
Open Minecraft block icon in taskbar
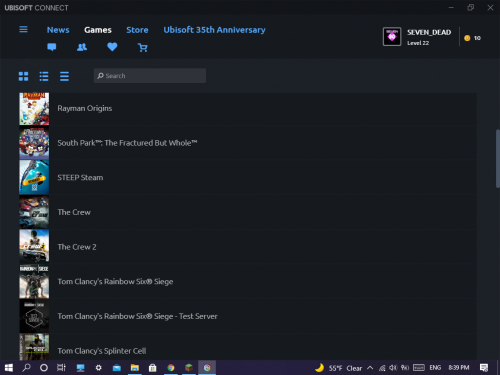tap(189, 368)
